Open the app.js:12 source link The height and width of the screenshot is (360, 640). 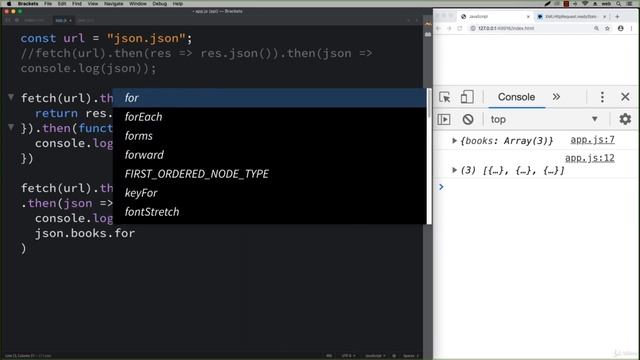590,158
